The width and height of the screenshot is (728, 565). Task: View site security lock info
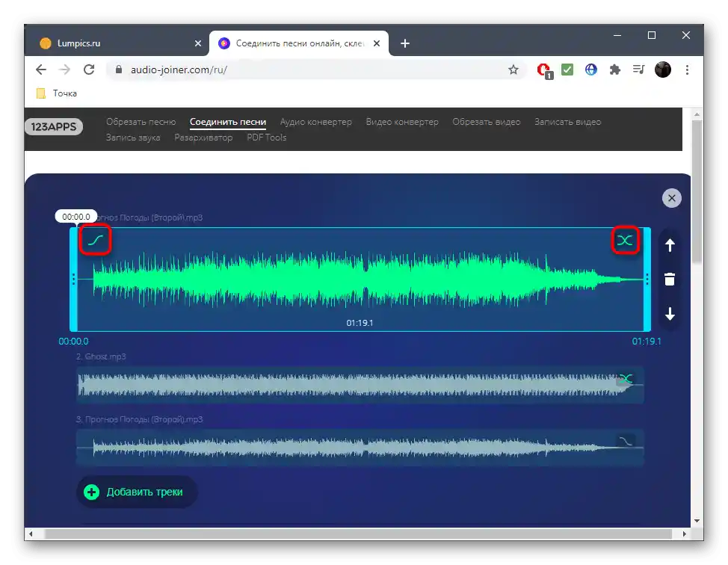[x=118, y=70]
